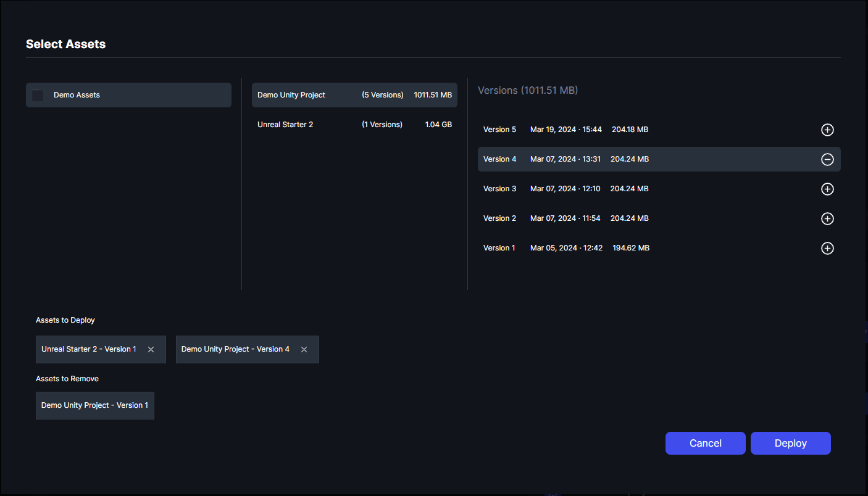Remove Unreal Starter 2 - Version 1 chip

tap(151, 349)
